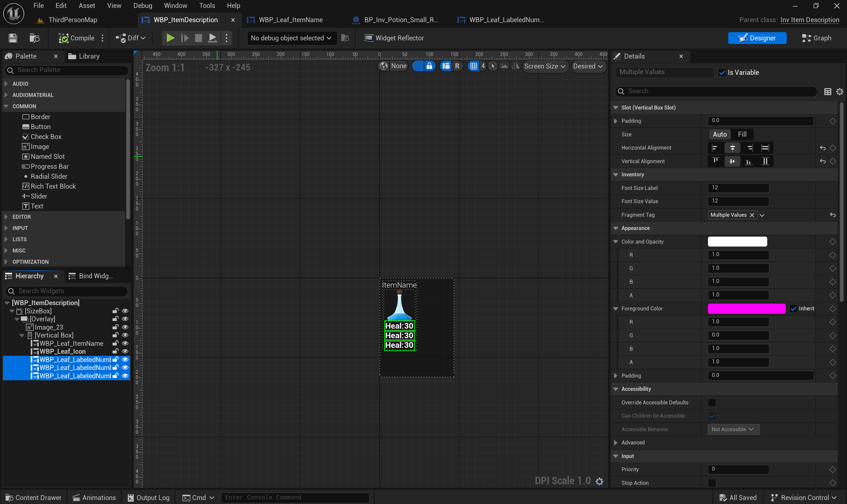This screenshot has width=847, height=504.
Task: Click the magenta Foreground Color swatch
Action: 746,308
